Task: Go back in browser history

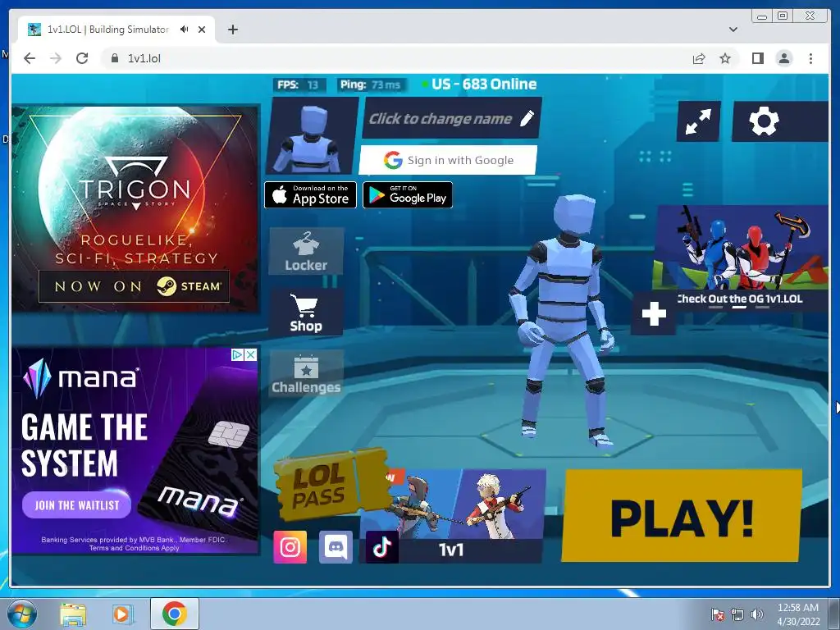Action: (x=30, y=58)
